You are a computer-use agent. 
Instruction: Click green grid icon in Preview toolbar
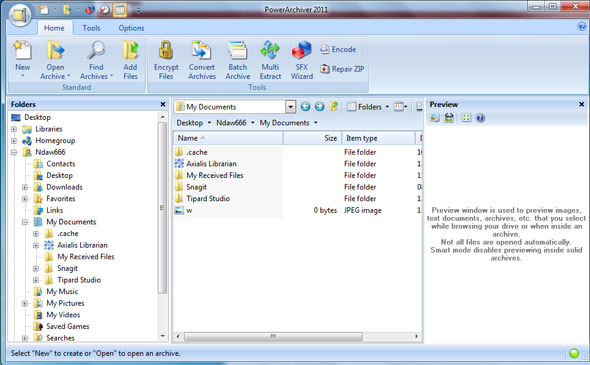click(466, 118)
